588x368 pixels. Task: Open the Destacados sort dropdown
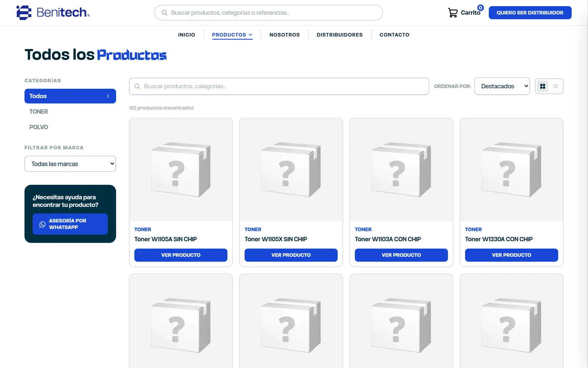[502, 86]
